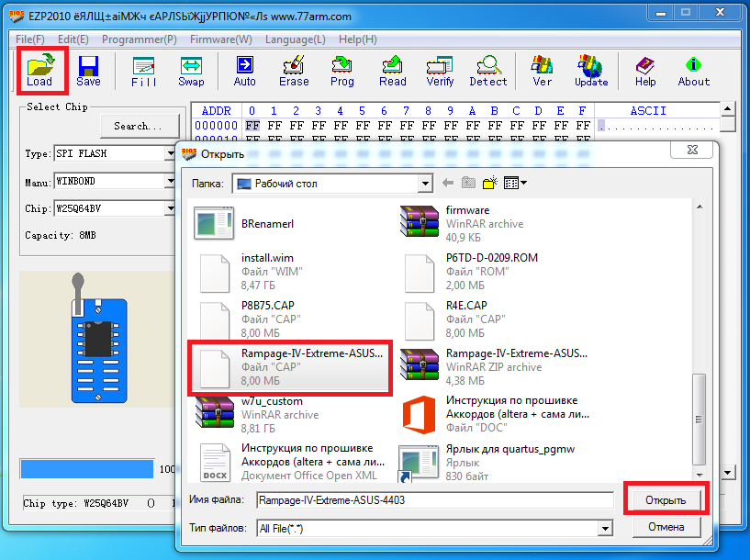Click the file list vertical scrollbar thumb
This screenshot has height=560, width=750.
(699, 419)
